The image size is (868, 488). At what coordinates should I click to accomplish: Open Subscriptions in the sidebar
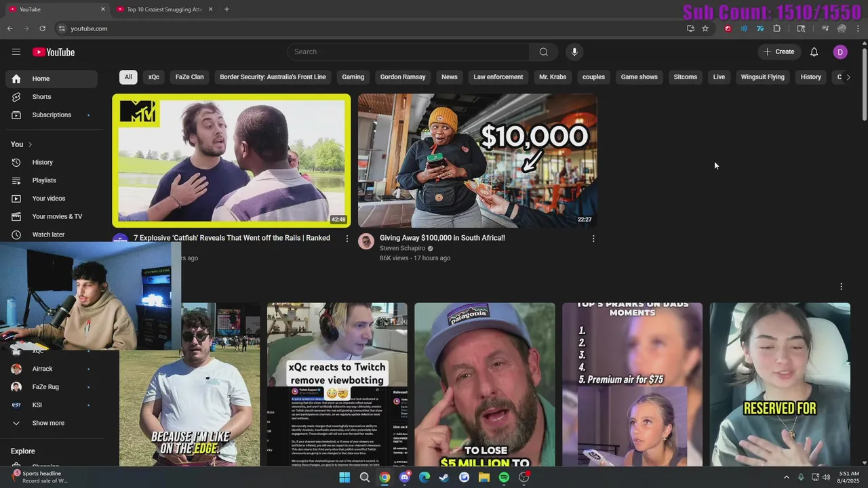[x=52, y=115]
